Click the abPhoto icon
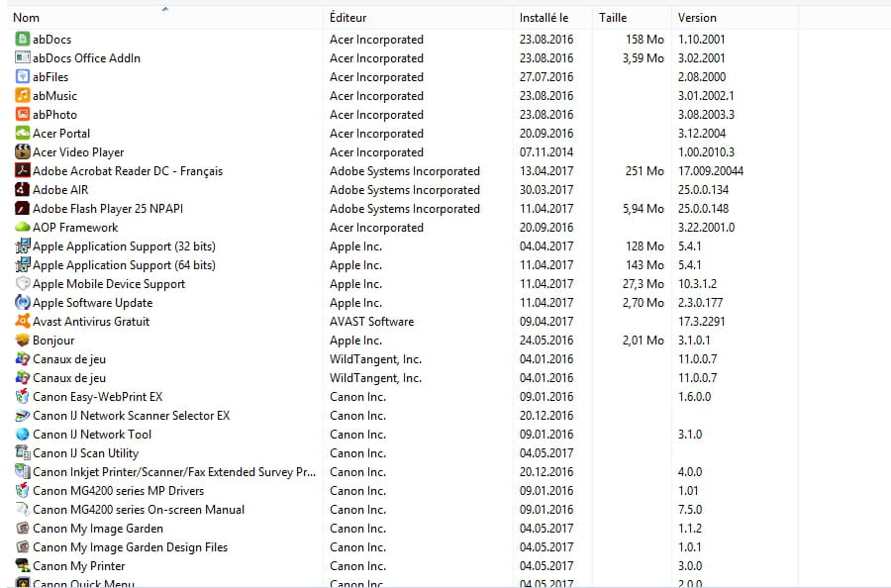Viewport: 891px width, 588px height. click(x=22, y=114)
